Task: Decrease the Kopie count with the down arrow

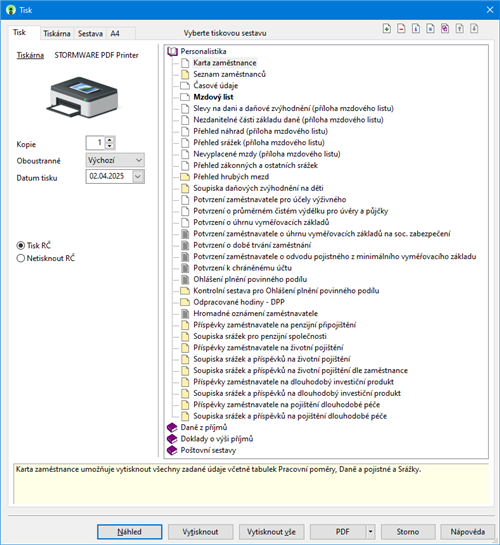Action: (x=110, y=146)
